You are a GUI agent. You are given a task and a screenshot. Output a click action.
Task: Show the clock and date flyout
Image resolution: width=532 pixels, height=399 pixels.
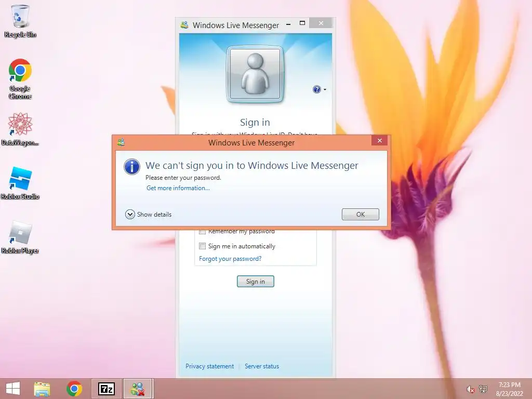tap(509, 389)
